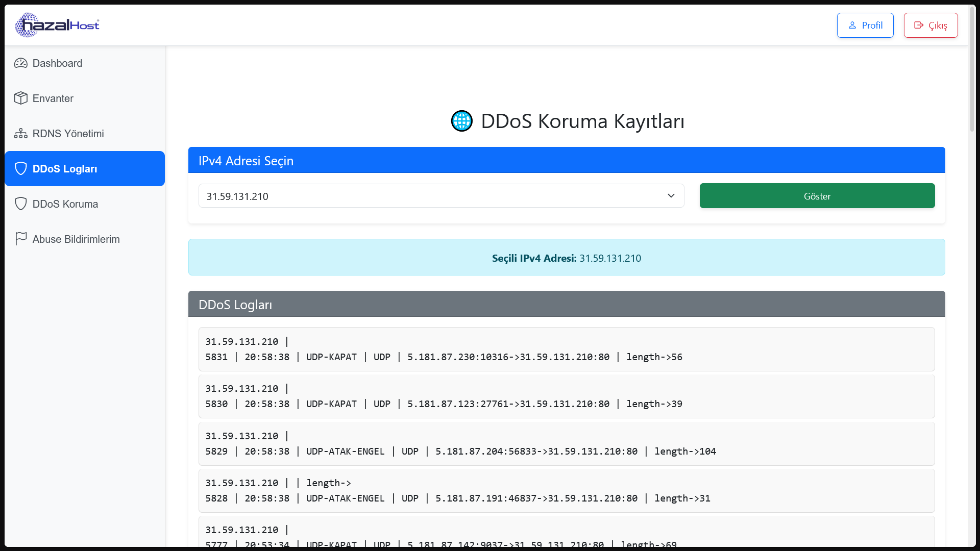Click the Çıkış logout arrow icon
This screenshot has width=980, height=551.
click(x=919, y=25)
